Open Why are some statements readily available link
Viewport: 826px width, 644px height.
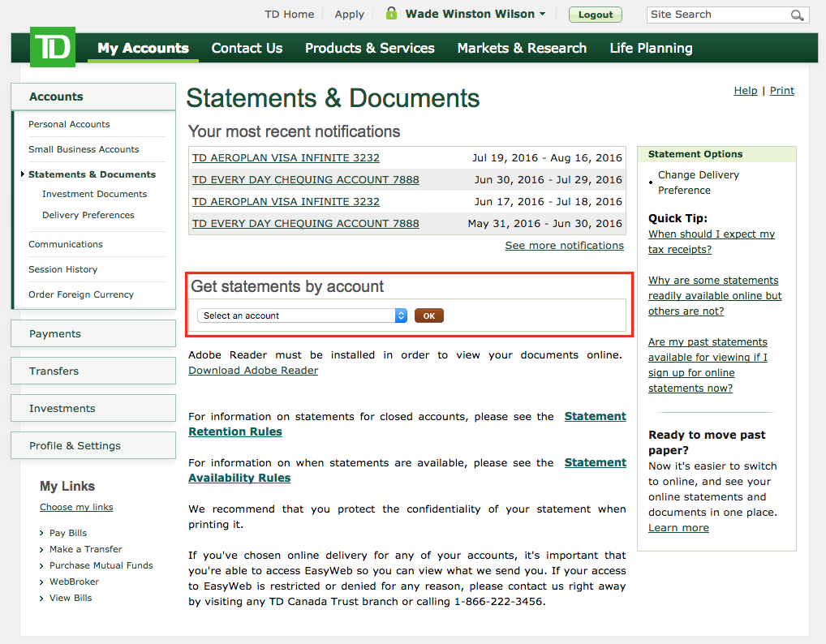[715, 296]
